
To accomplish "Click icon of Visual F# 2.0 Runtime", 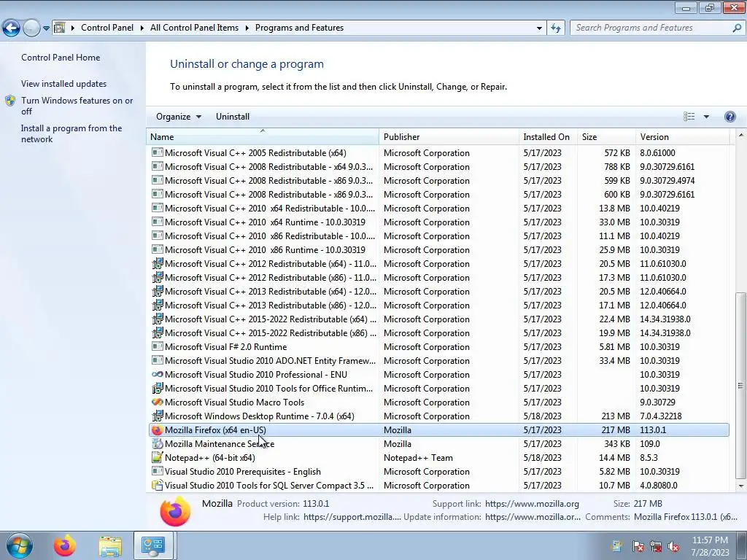I will coord(158,346).
